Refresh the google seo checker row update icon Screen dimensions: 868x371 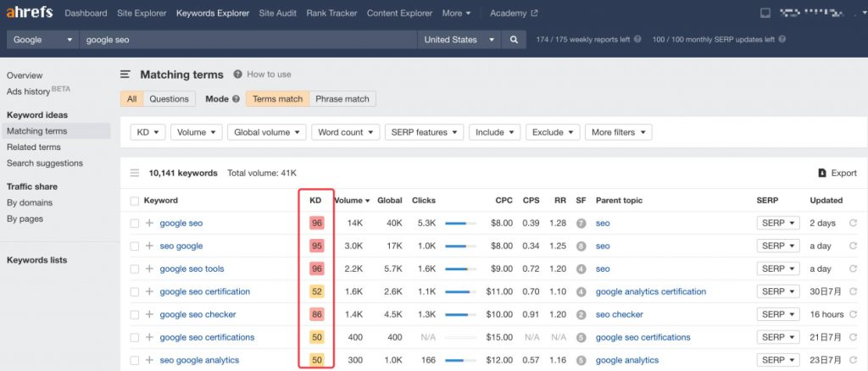pyautogui.click(x=853, y=314)
